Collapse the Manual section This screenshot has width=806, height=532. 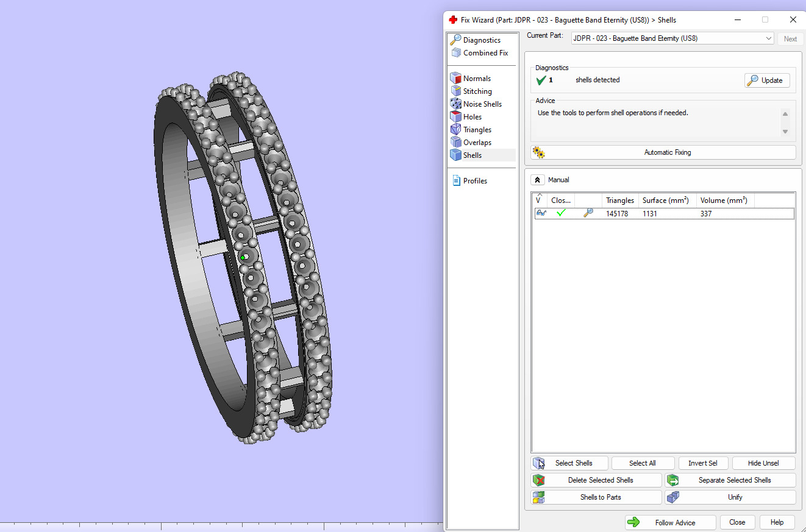tap(538, 180)
